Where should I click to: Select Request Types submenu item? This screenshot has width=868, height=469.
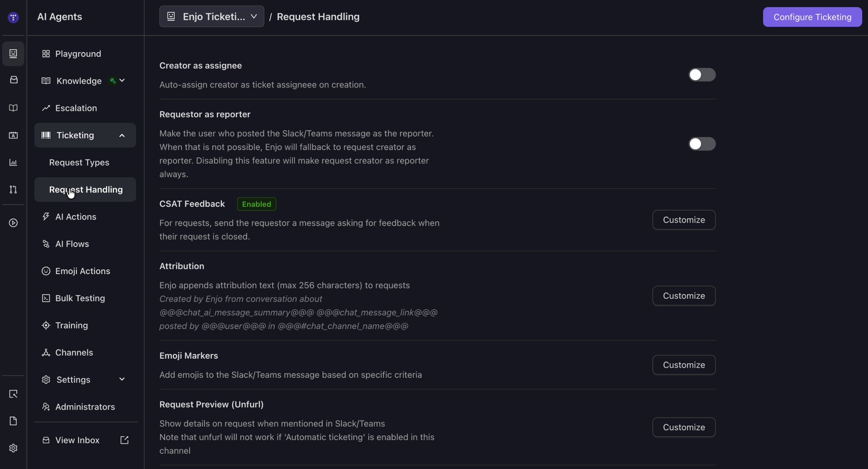coord(85,162)
